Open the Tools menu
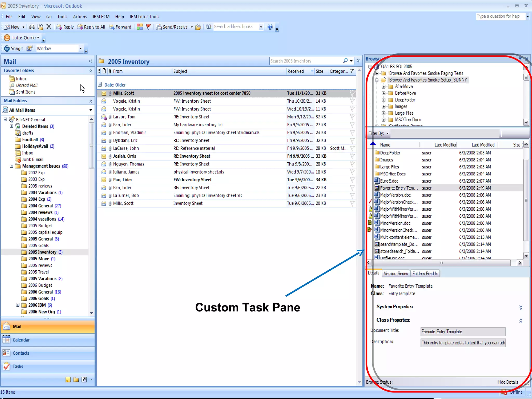The height and width of the screenshot is (399, 532). pos(62,17)
